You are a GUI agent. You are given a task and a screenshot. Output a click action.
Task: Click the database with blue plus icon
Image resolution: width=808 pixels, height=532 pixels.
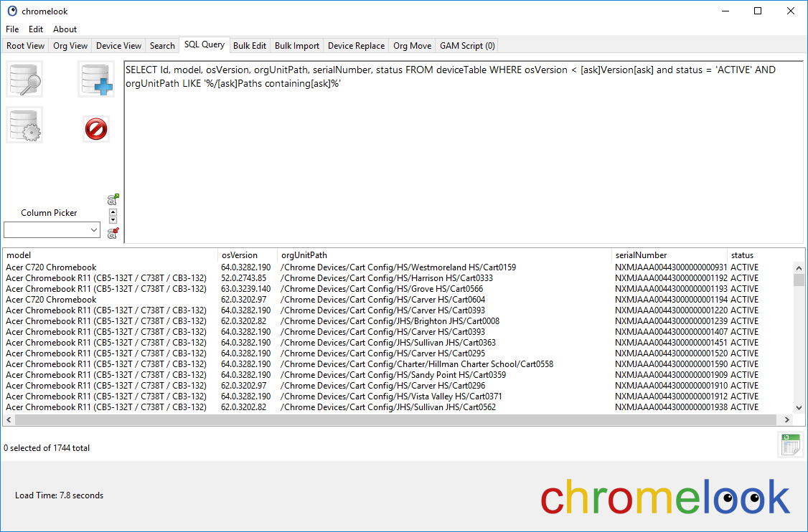96,80
